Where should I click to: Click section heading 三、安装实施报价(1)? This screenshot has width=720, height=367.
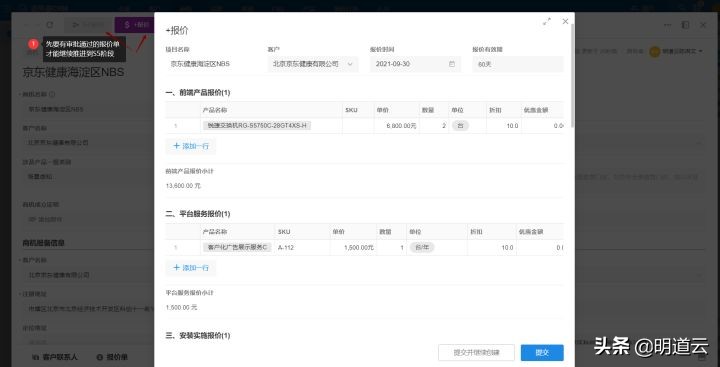coord(198,336)
